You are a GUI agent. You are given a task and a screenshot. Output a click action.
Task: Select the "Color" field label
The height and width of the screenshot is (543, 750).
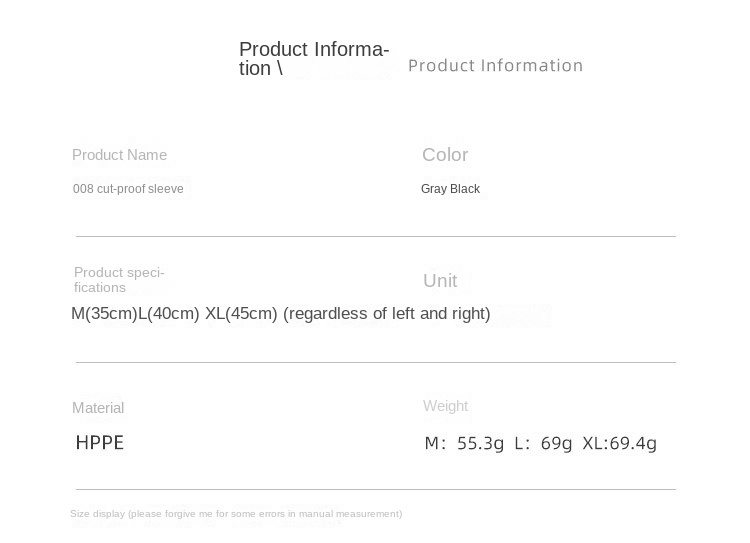tap(445, 155)
